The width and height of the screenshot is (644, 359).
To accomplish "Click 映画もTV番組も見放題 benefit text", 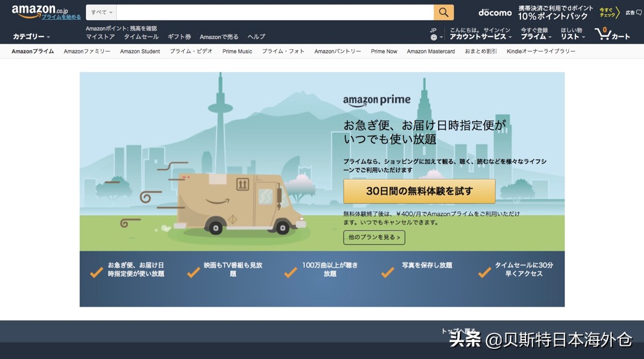I will click(233, 269).
